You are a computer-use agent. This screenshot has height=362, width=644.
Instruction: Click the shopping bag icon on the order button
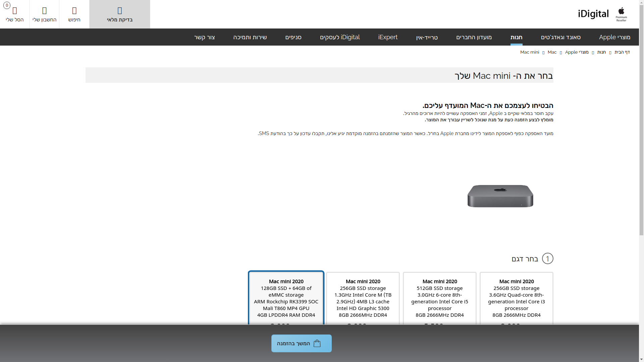point(316,343)
